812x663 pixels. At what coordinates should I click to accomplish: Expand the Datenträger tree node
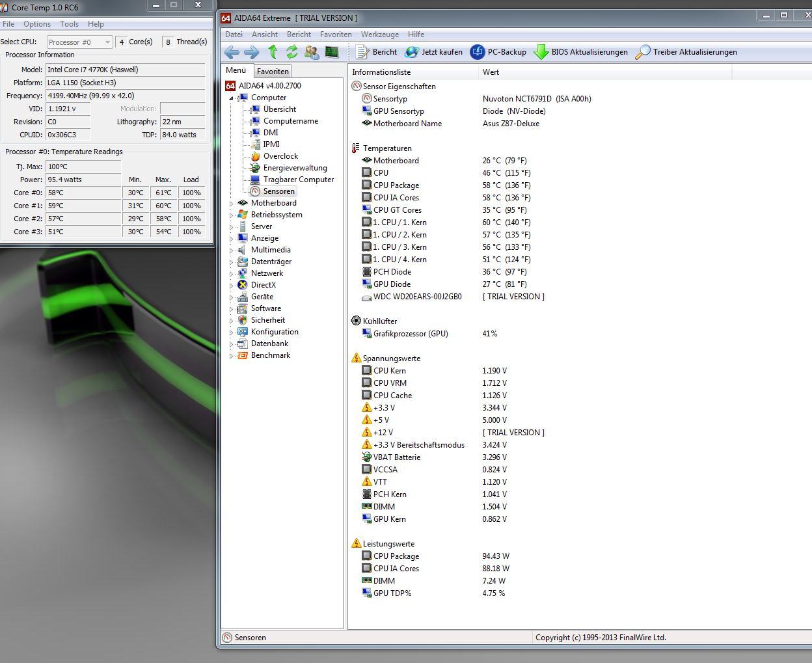231,262
